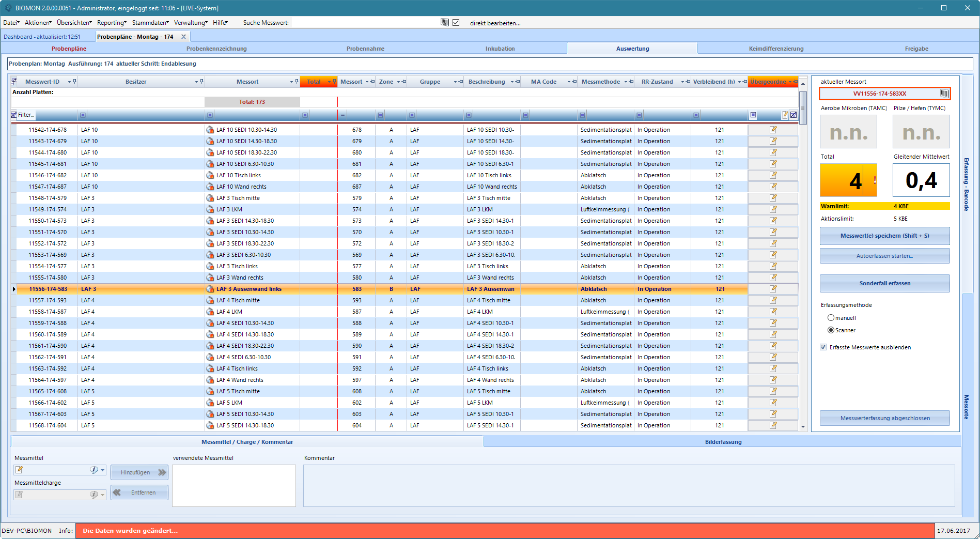Click Autoerfassen starten button
Screen dimensions: 980x539
pos(884,256)
